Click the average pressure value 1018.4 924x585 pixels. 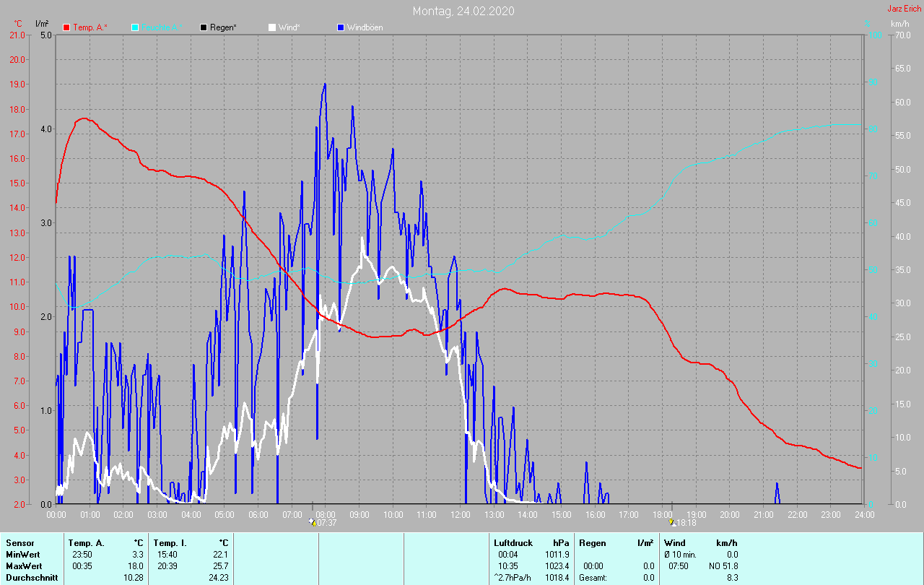click(x=557, y=578)
